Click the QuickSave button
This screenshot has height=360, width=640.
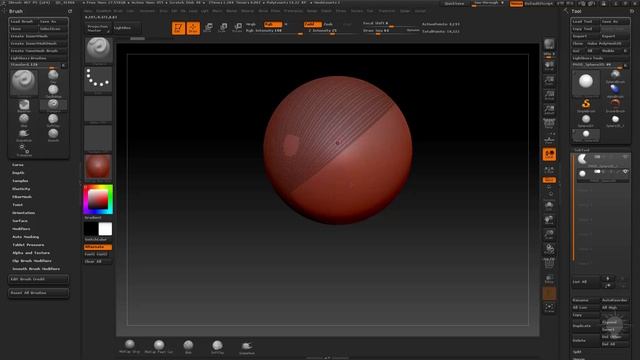tap(454, 4)
